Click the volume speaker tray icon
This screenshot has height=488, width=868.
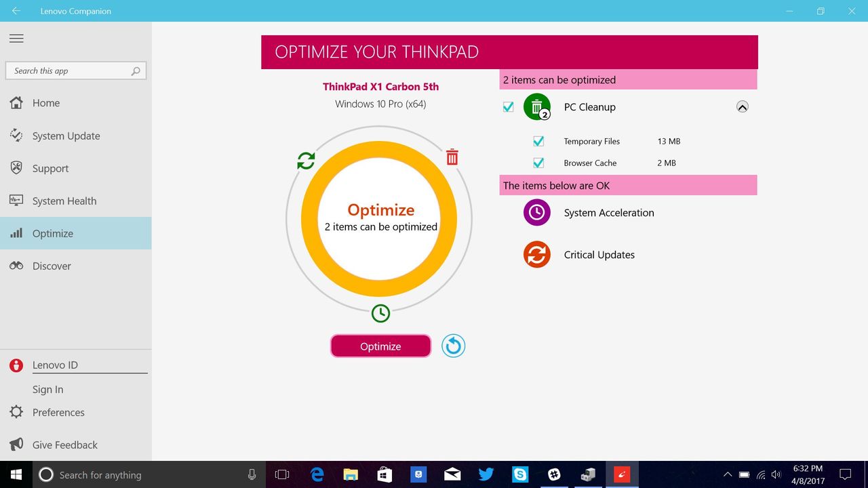(776, 474)
